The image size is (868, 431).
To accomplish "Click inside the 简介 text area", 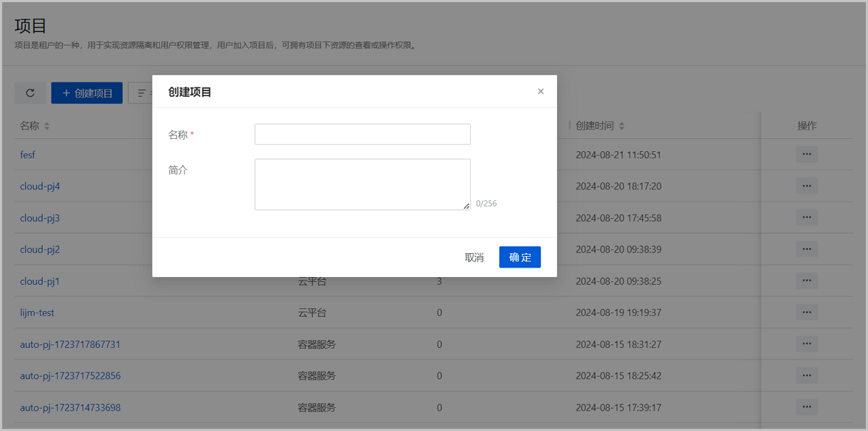I will point(362,184).
